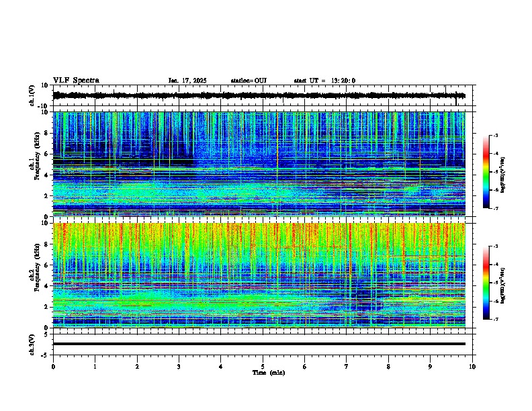The image size is (532, 411).
Task: Click the "VLF Spectra" plot title
Action: pyautogui.click(x=76, y=81)
